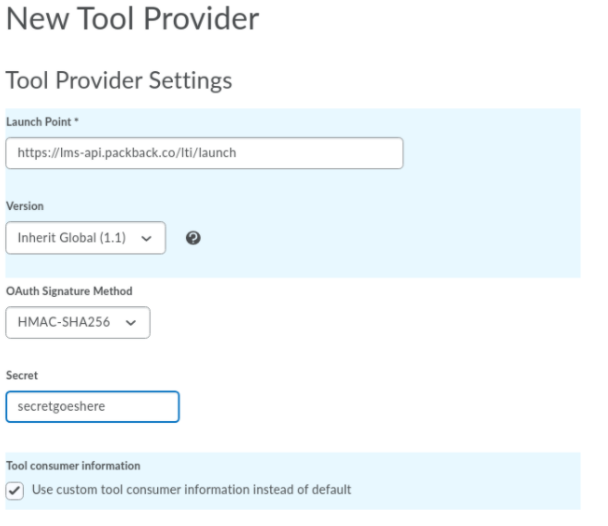
Task: Click the word 'launch' in the URL field
Action: (x=217, y=153)
